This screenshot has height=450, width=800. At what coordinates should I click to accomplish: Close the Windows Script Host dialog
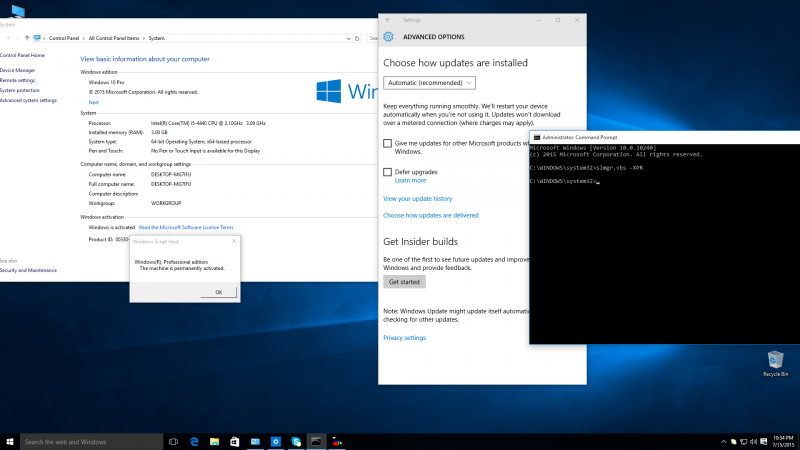(234, 241)
